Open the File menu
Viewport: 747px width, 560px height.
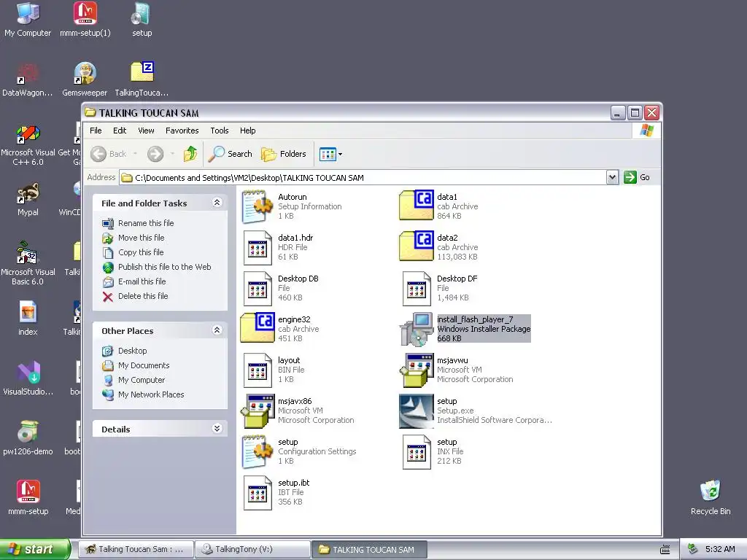(96, 131)
